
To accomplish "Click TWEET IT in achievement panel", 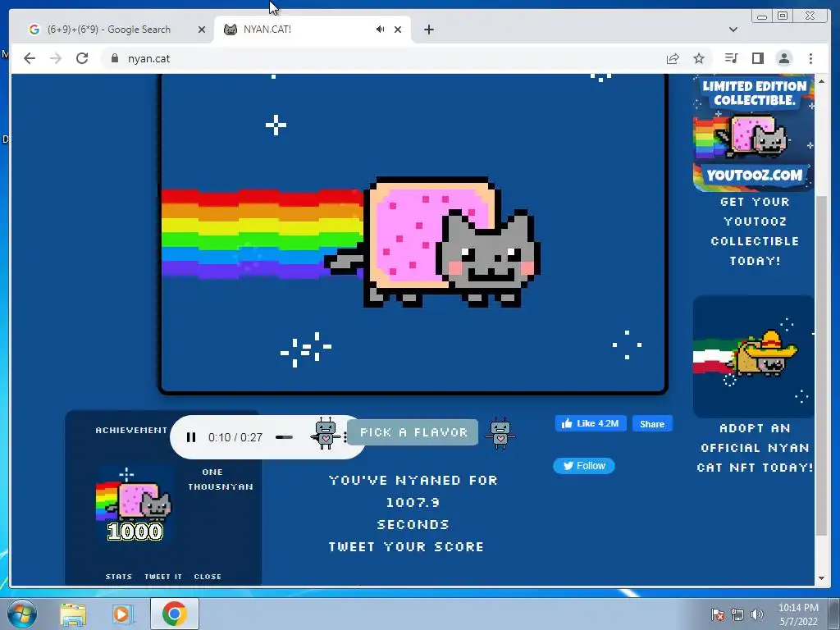I will (163, 577).
